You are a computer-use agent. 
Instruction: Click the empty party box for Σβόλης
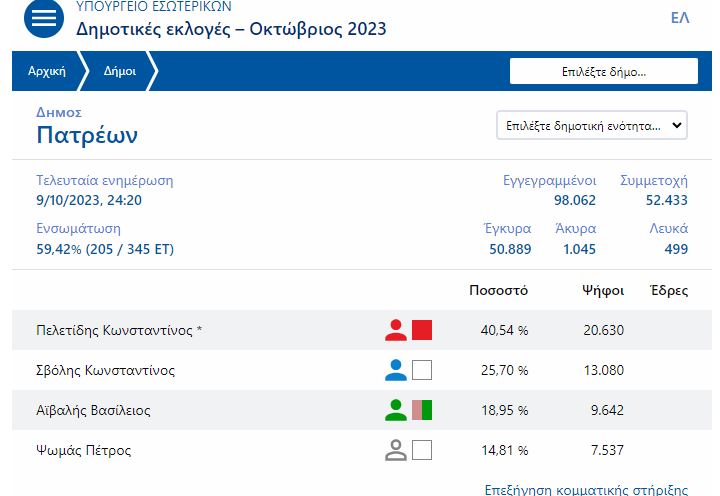(422, 370)
